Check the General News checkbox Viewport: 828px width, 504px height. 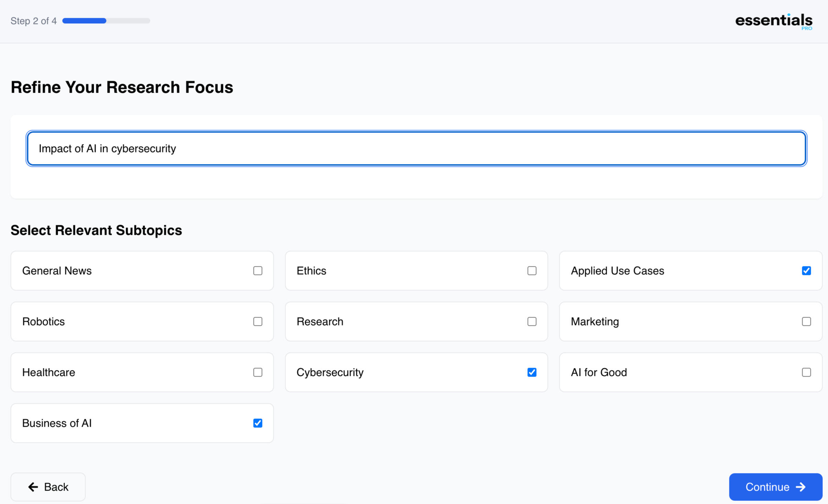pyautogui.click(x=258, y=271)
